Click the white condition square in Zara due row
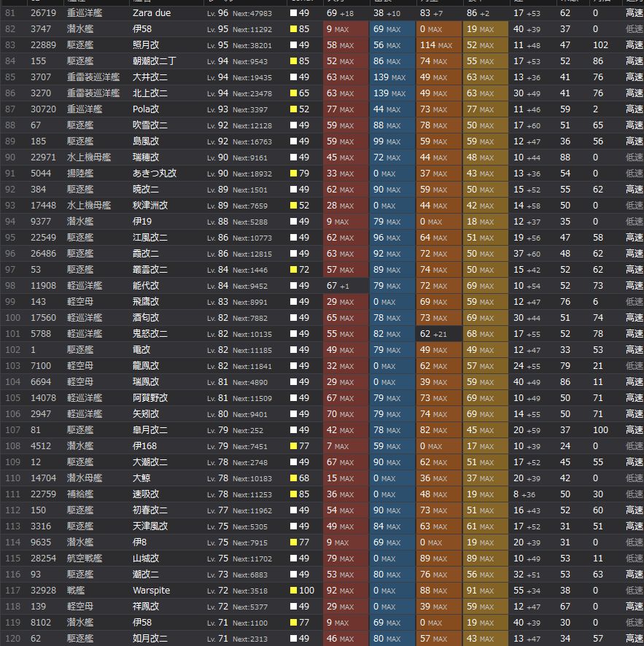 tap(293, 13)
